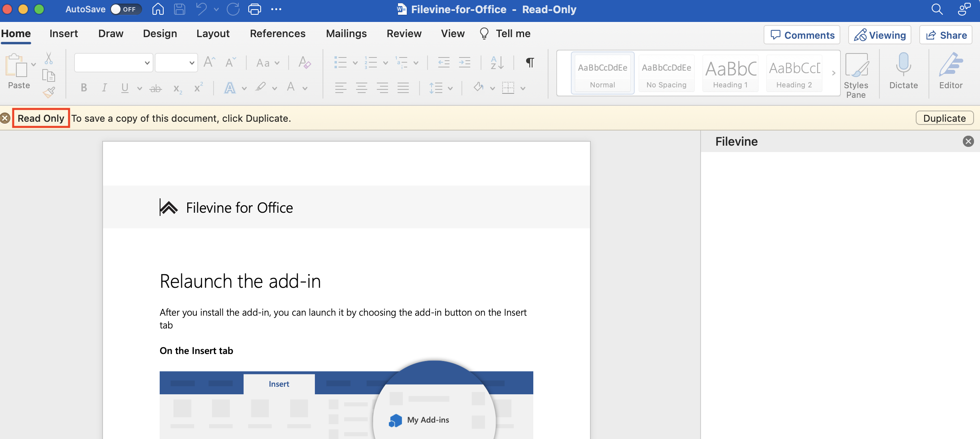This screenshot has height=439, width=980.
Task: Click Decrease Indent icon
Action: point(443,62)
